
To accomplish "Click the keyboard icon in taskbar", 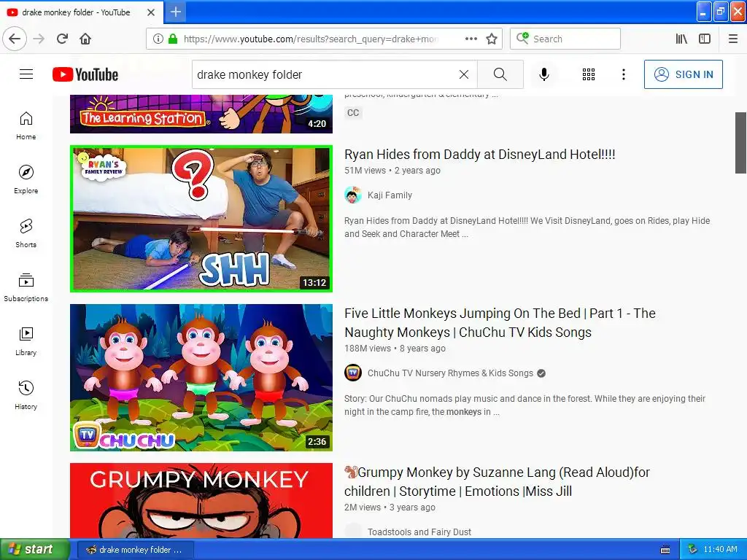I will pyautogui.click(x=665, y=550).
